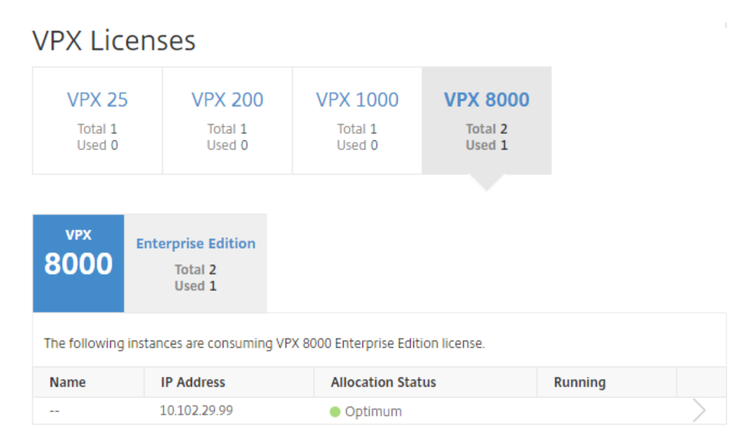
Task: Click the Total 2 count in VPX 8000 tile
Action: pos(486,129)
